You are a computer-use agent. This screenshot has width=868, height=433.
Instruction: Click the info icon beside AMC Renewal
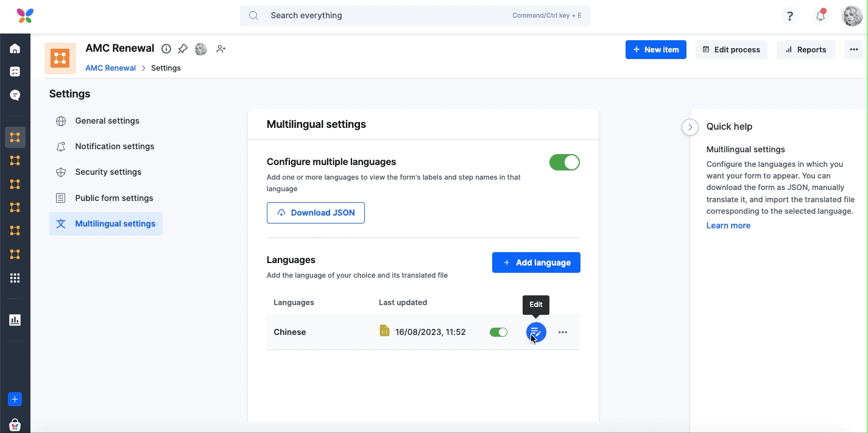coord(166,49)
